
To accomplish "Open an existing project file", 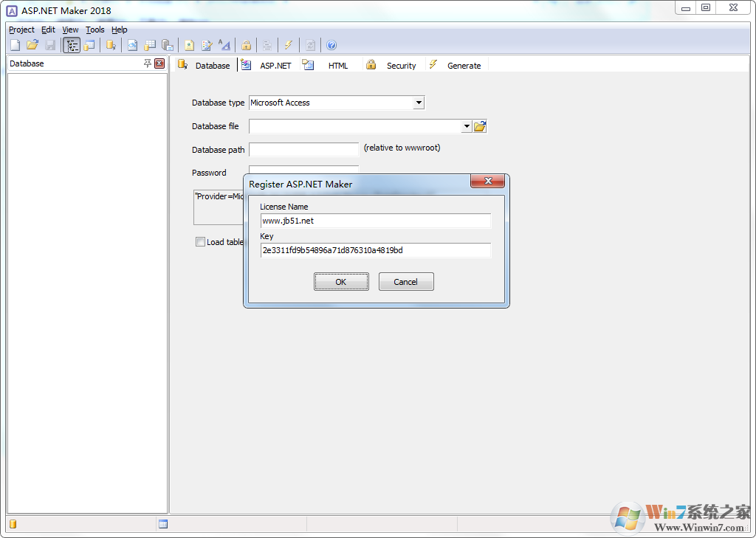I will [32, 45].
